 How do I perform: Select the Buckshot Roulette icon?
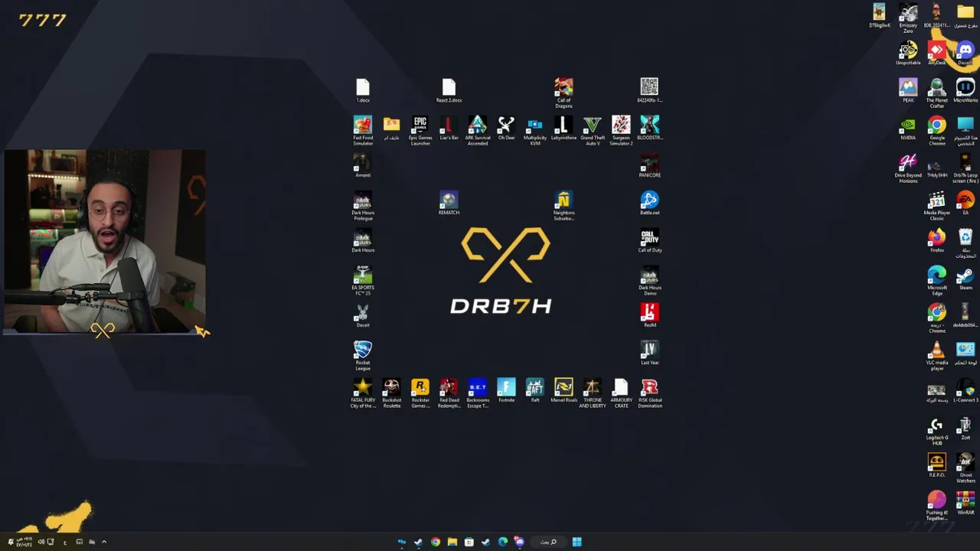point(391,393)
